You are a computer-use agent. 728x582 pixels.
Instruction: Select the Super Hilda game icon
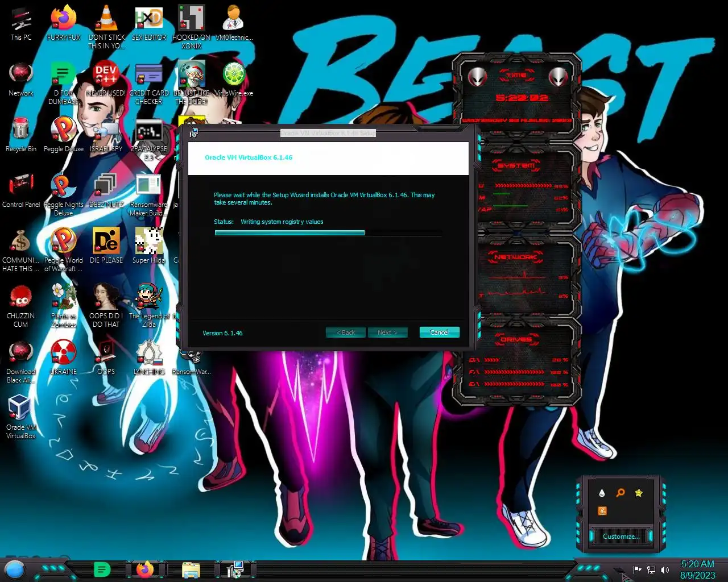click(x=148, y=246)
